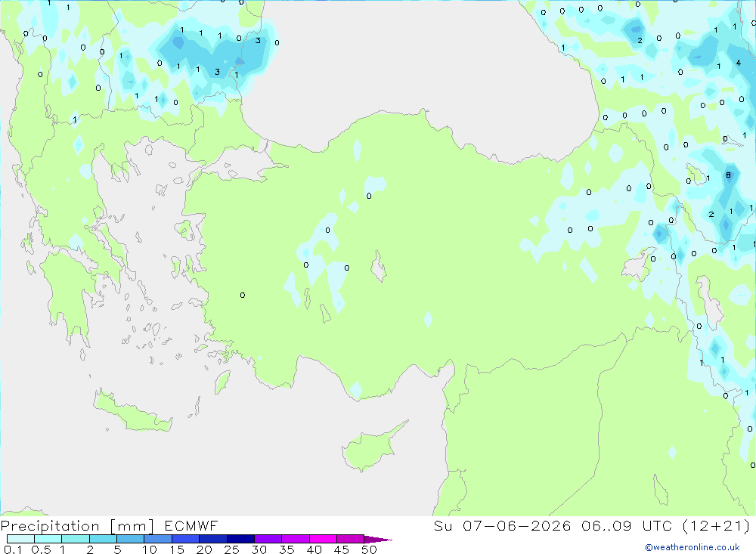Click the legend label "0.5"
The height and width of the screenshot is (554, 756).
click(x=41, y=549)
